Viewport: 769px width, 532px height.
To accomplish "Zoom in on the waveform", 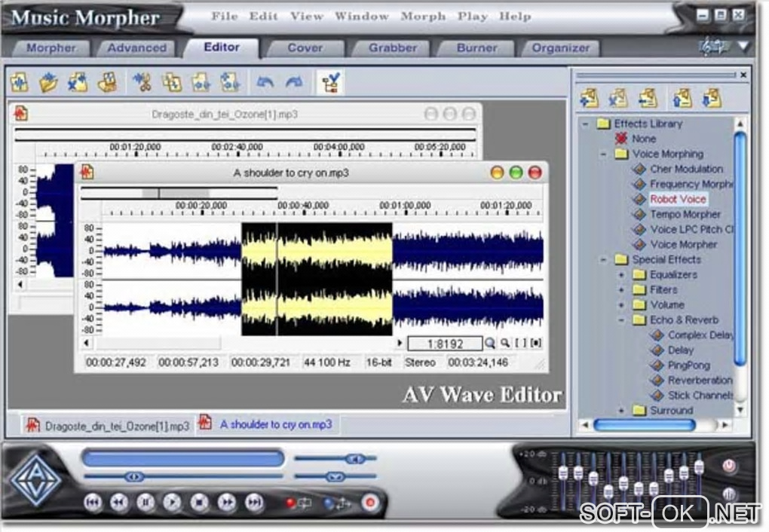I will coord(489,343).
